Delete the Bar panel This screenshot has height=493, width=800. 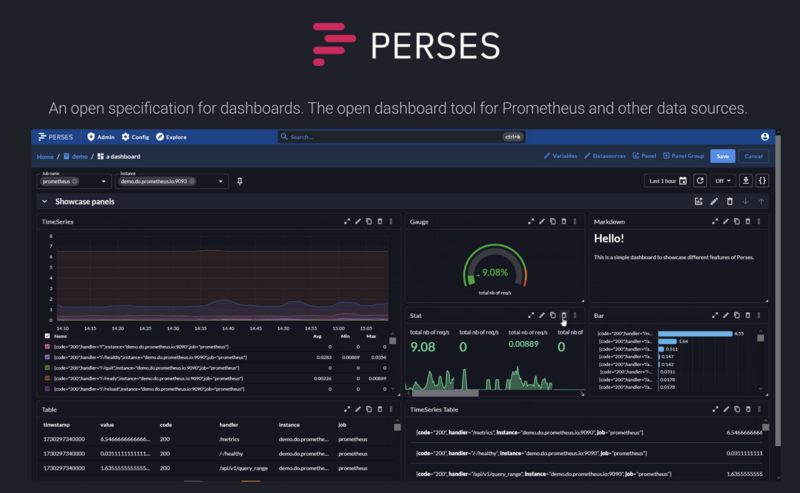click(x=748, y=315)
